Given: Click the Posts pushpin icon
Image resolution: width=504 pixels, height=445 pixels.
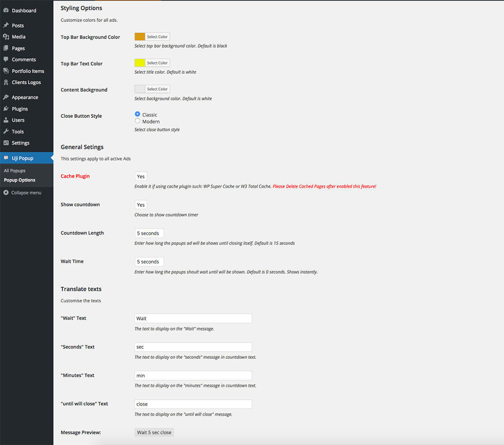Looking at the screenshot, I should (6, 25).
